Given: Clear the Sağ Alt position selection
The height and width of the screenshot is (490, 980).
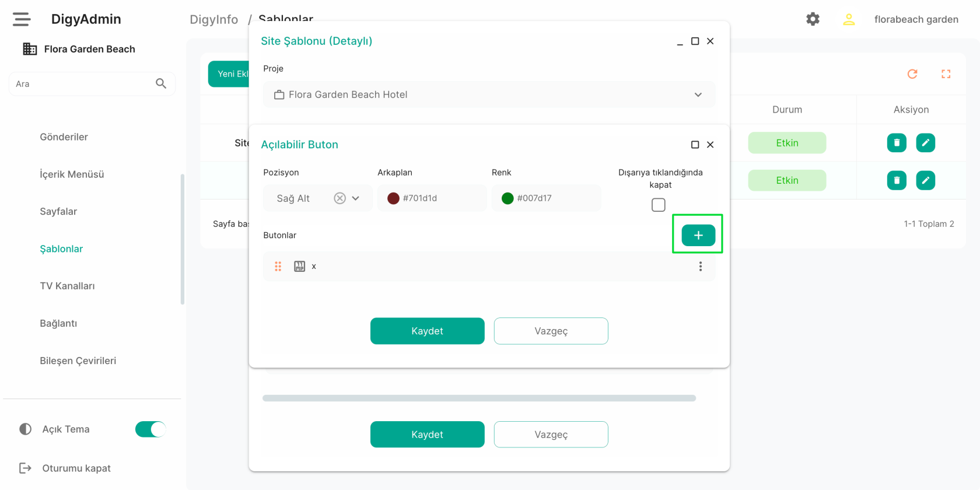Looking at the screenshot, I should point(339,198).
